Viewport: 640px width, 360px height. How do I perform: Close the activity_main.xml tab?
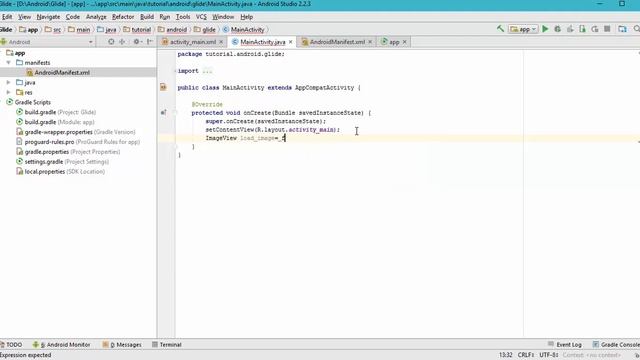tap(221, 42)
